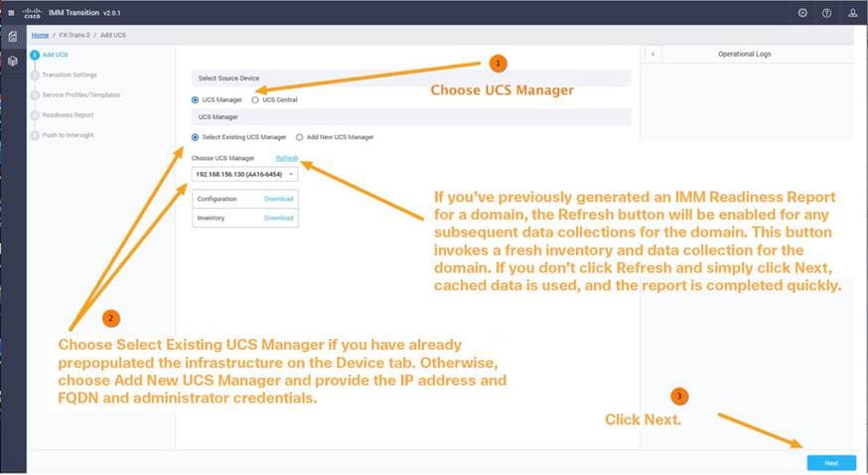Screen dimensions: 868x475
Task: Open the user profile icon
Action: coord(852,13)
